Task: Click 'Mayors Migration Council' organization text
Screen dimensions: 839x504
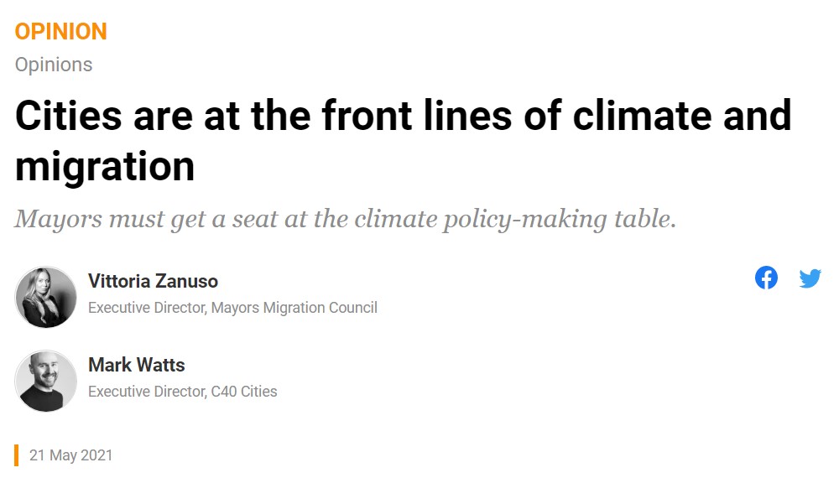Action: coord(294,308)
